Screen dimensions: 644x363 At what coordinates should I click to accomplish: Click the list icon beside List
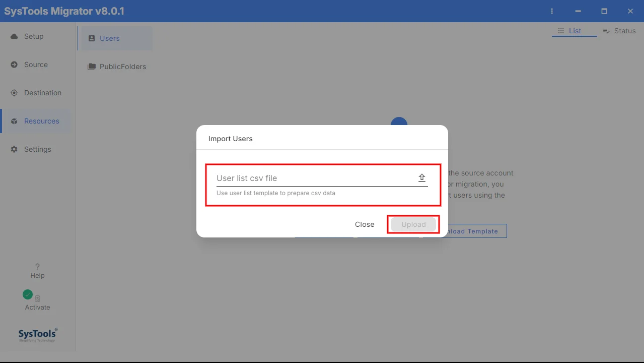[x=561, y=31]
